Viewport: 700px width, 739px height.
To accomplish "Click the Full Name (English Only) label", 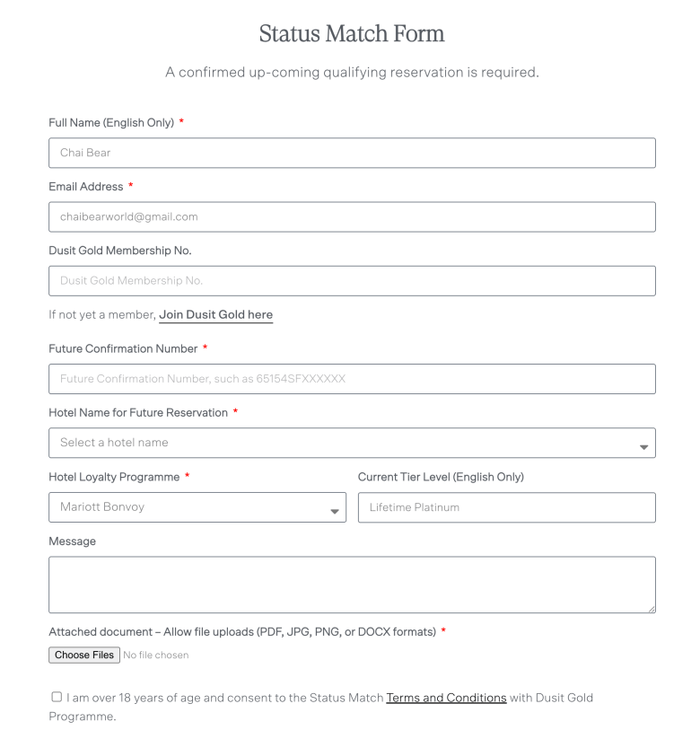I will [x=111, y=123].
